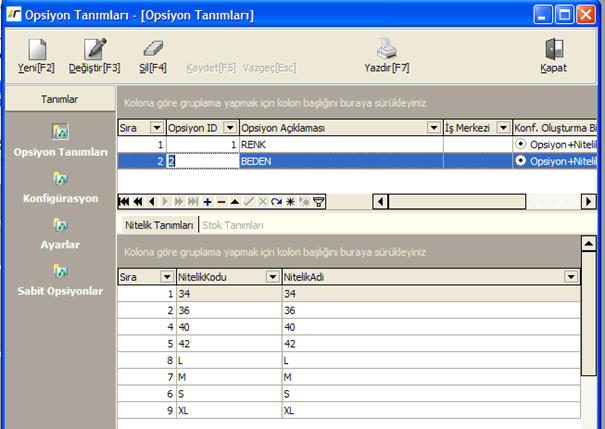Select NitelikKodu cell 36
The width and height of the screenshot is (605, 429).
(229, 310)
